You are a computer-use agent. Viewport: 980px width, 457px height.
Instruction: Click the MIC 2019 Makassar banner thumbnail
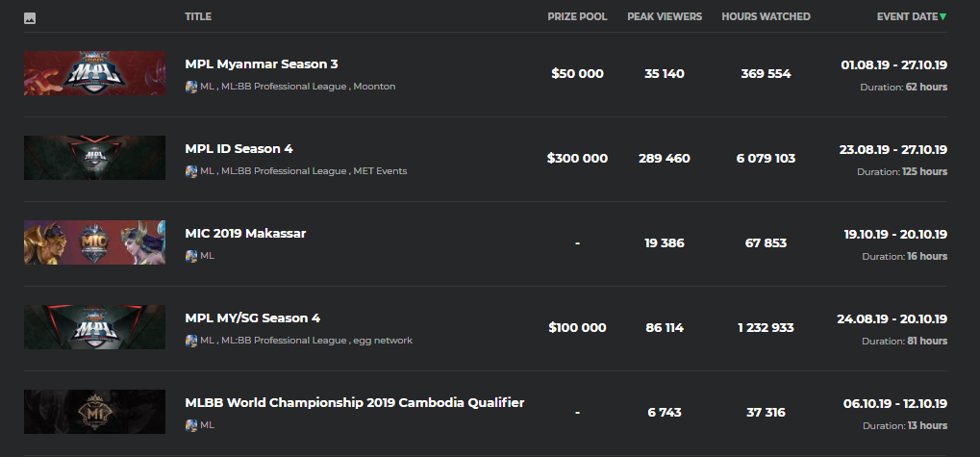point(82,243)
